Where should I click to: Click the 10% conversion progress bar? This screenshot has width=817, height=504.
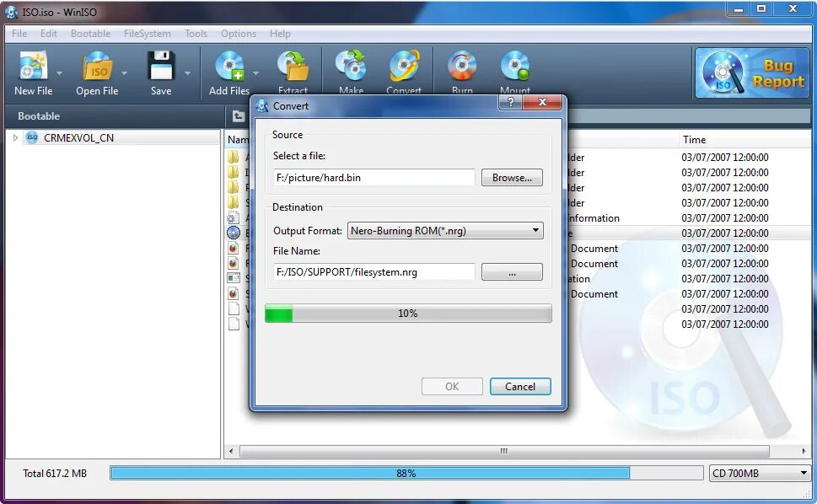408,314
